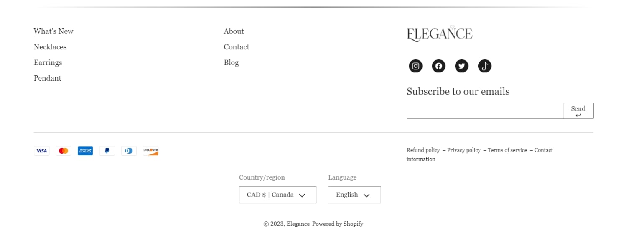Click the PayPal payment icon
The image size is (644, 234).
coord(107,151)
